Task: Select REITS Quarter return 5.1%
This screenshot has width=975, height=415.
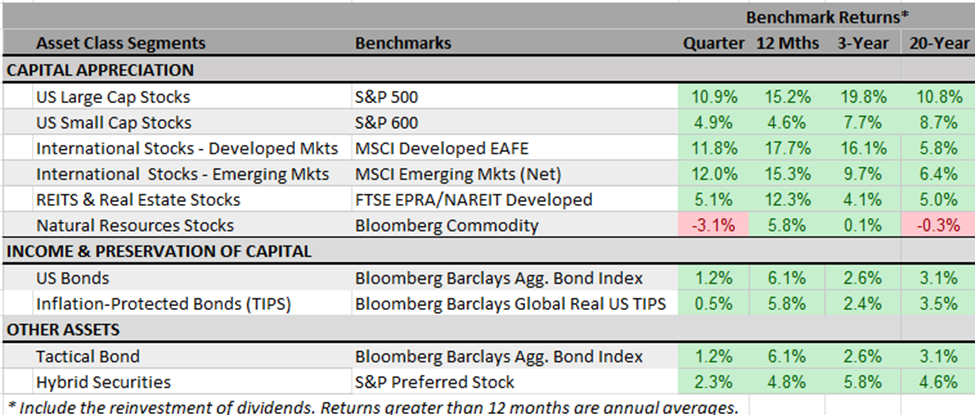Action: coord(714,200)
